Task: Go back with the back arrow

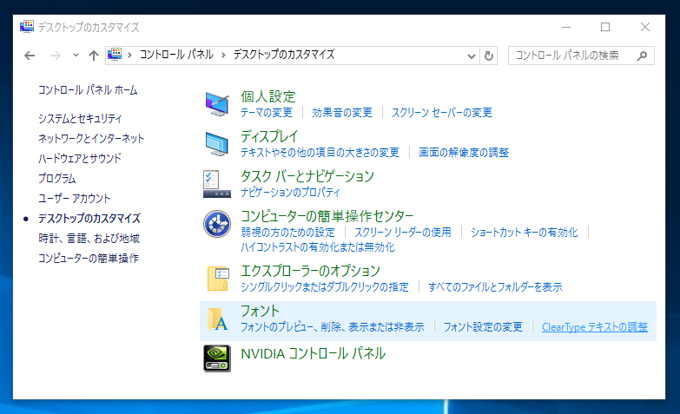Action: click(29, 55)
